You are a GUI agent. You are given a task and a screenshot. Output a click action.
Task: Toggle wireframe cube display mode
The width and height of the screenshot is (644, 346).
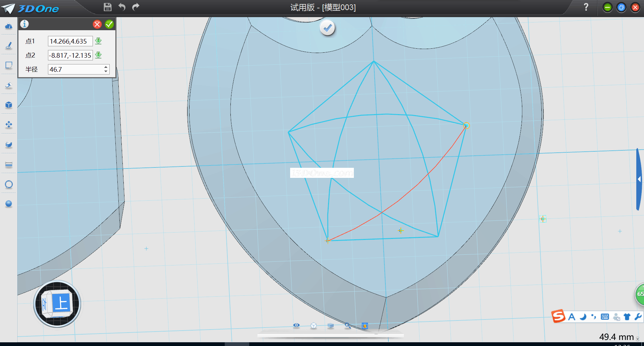pyautogui.click(x=314, y=326)
